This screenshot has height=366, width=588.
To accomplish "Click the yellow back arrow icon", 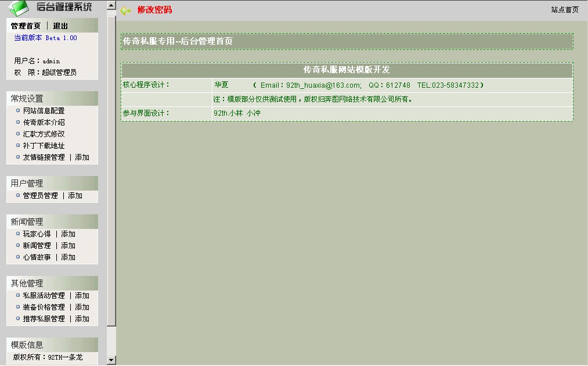I will tap(125, 10).
